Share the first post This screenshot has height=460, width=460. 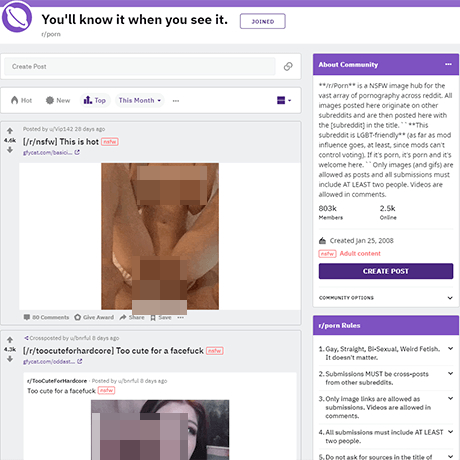[132, 317]
